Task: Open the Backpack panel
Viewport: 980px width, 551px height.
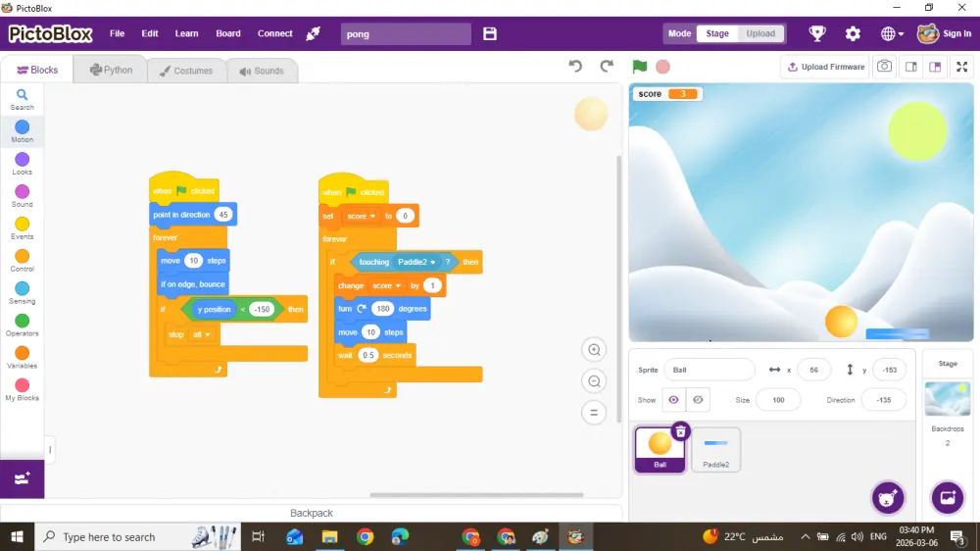Action: [x=312, y=513]
